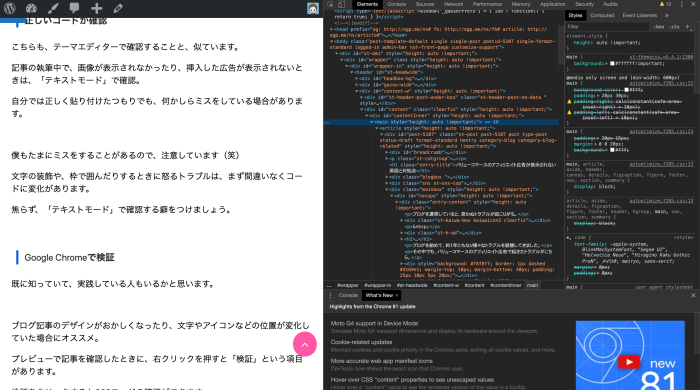
Task: Select #content-w in the DOM breadcrumb
Action: [446, 285]
